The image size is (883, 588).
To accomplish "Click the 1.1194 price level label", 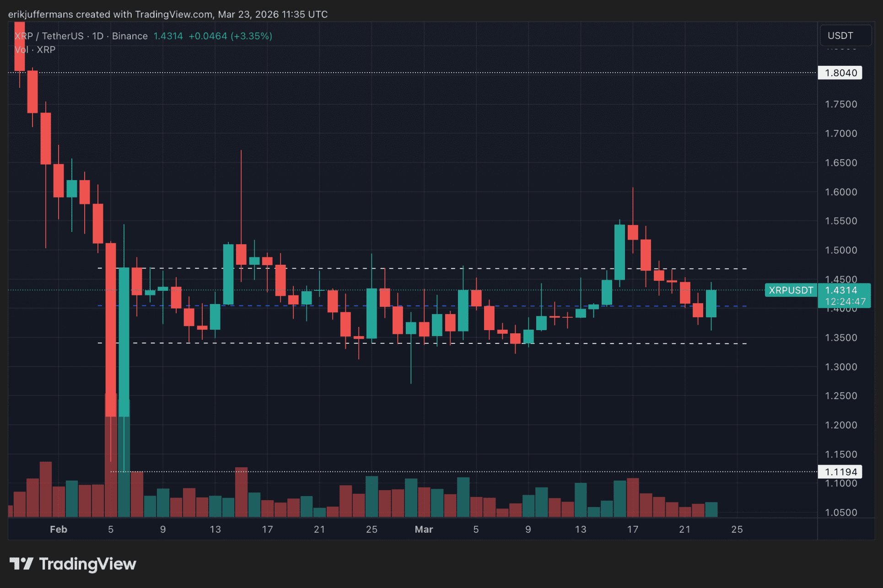I will tap(840, 471).
